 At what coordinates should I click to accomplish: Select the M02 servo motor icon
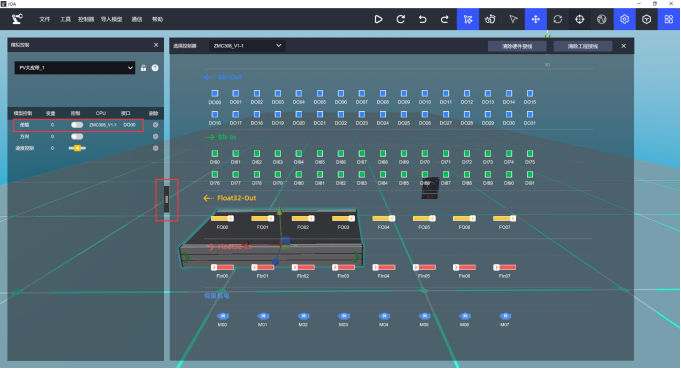(x=303, y=316)
